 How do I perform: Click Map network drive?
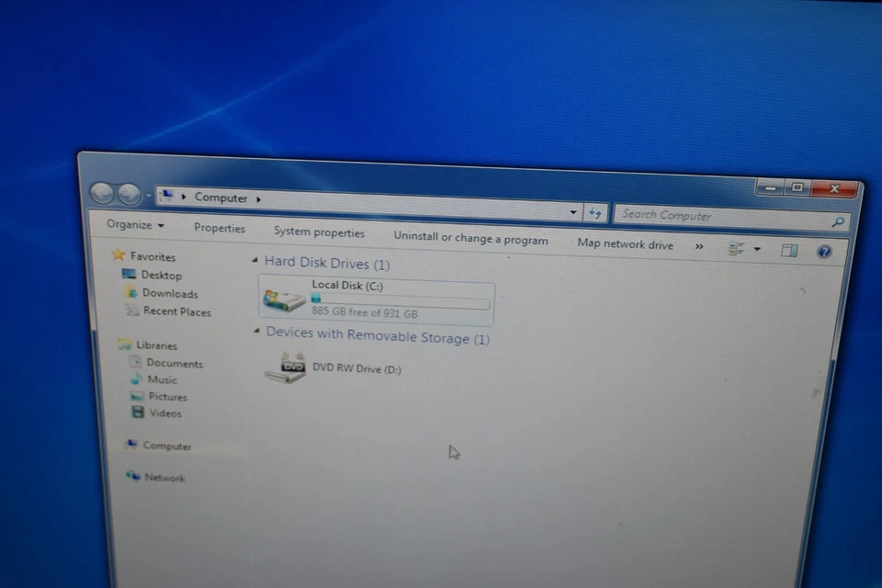click(625, 243)
